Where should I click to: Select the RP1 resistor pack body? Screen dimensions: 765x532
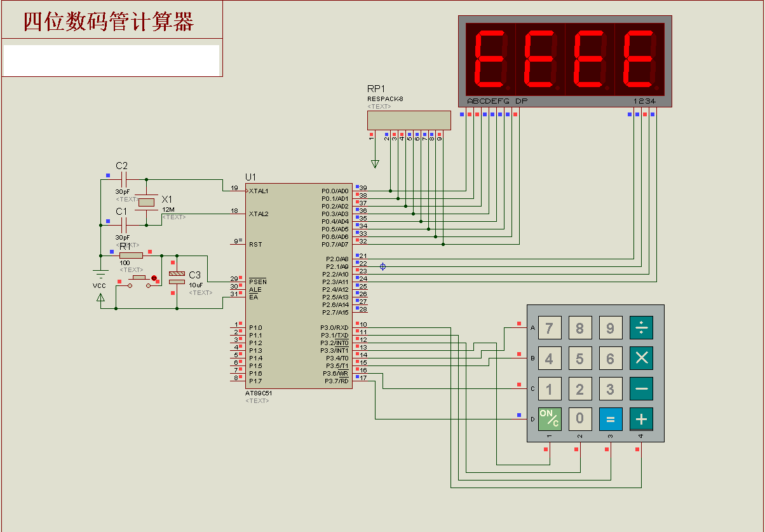409,120
